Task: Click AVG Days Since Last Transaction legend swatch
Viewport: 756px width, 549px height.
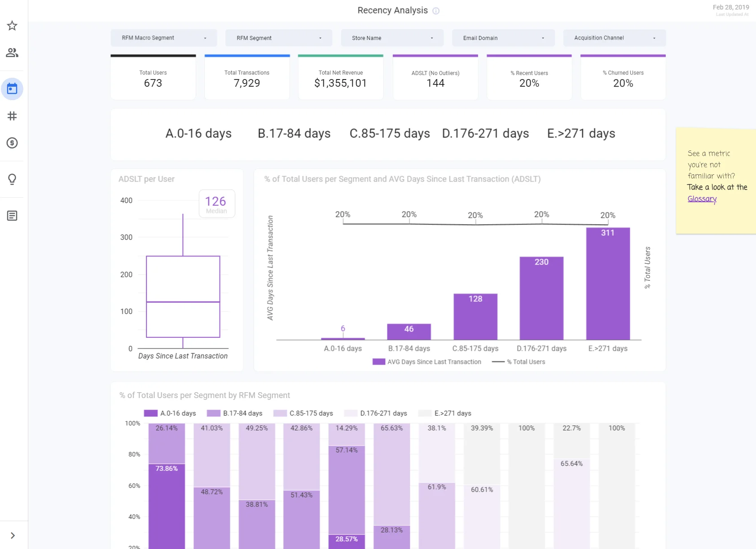Action: pos(379,362)
